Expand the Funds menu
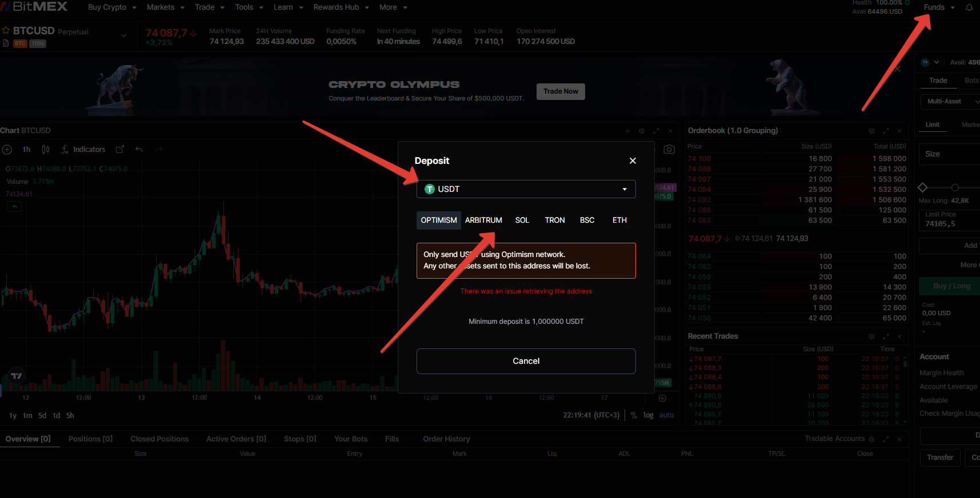980x498 pixels. point(939,7)
